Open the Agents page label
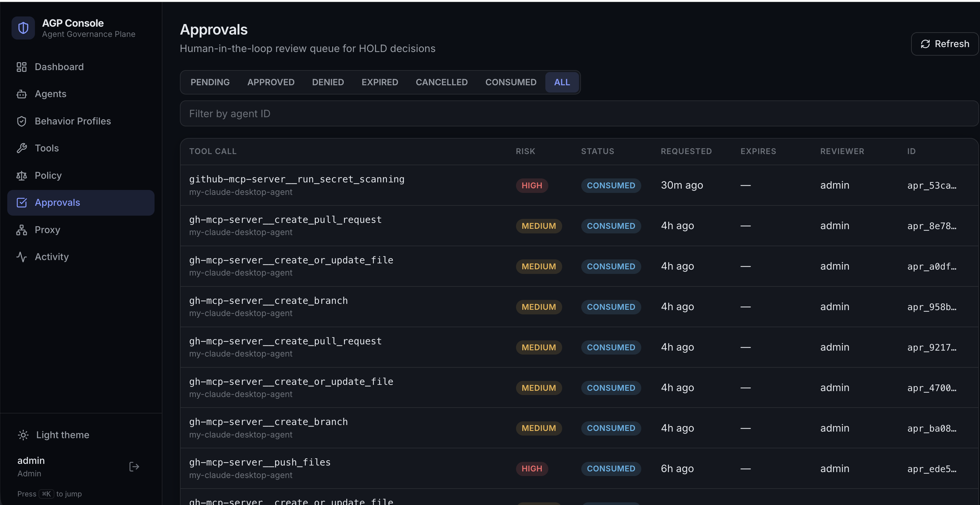The image size is (980, 505). click(x=51, y=94)
